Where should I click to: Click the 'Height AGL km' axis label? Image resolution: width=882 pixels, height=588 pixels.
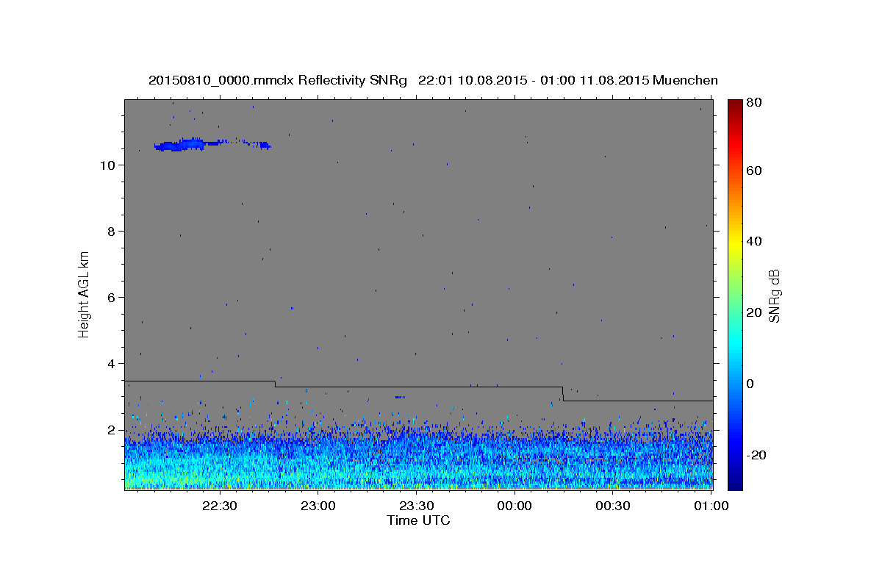[85, 294]
